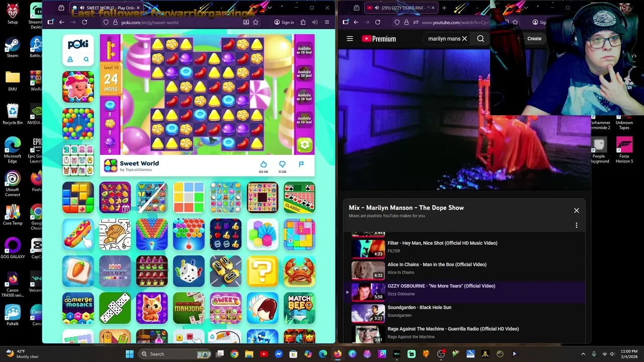Mute sound icon in Poki browser toolbar
This screenshot has width=644, height=362.
click(315, 22)
